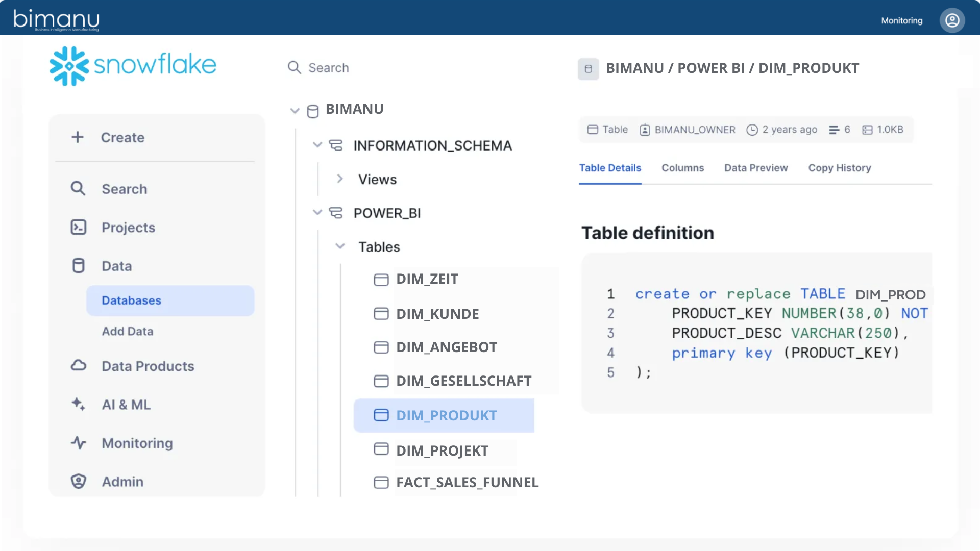Collapse the Tables folder
Image resolution: width=980 pixels, height=551 pixels.
pos(340,246)
